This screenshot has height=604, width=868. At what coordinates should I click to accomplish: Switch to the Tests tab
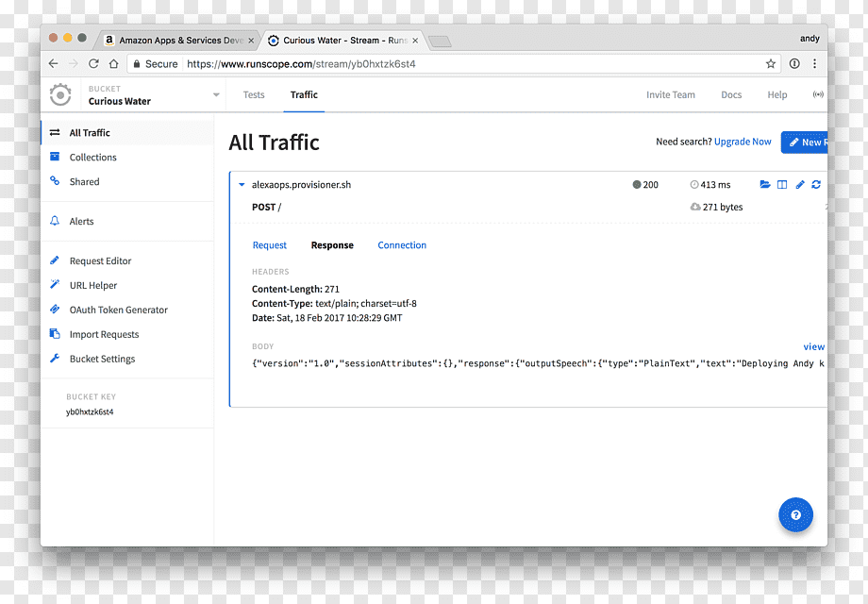coord(254,94)
